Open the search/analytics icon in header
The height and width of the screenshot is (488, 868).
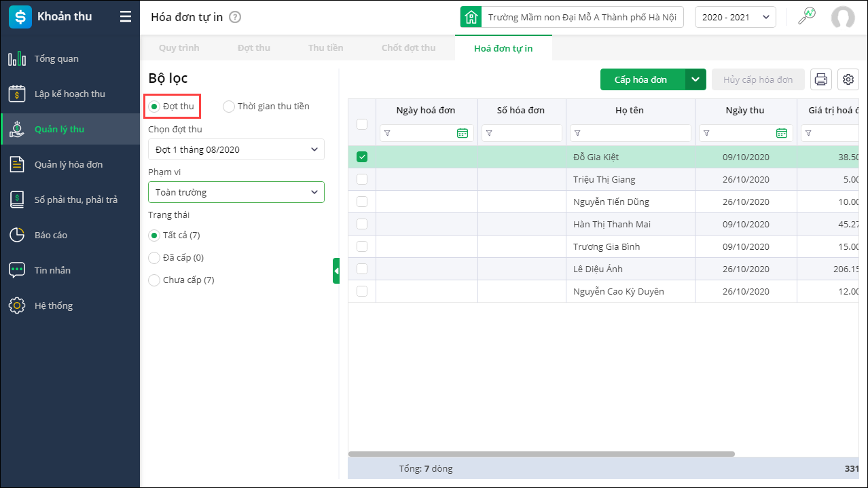[806, 17]
